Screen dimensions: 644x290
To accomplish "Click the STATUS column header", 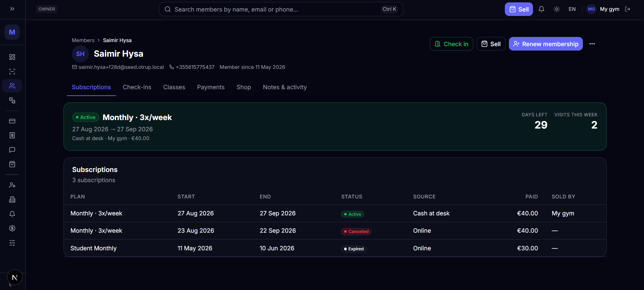I will [x=352, y=197].
